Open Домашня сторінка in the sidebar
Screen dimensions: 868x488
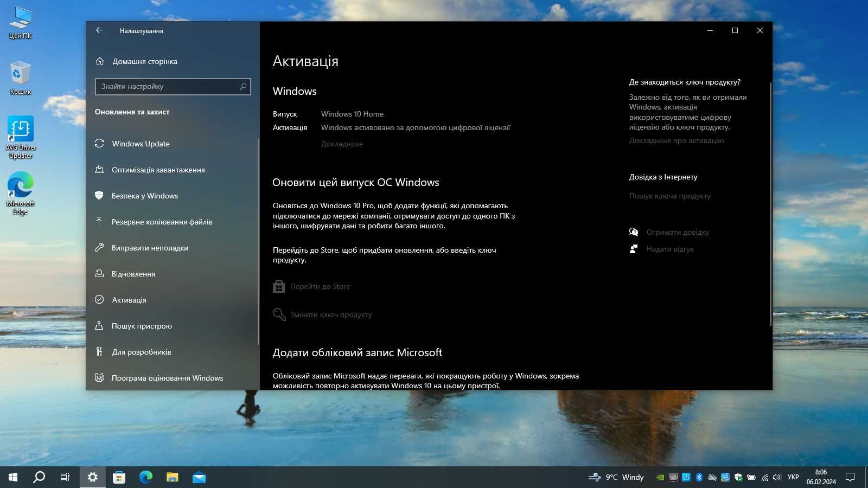(x=144, y=61)
